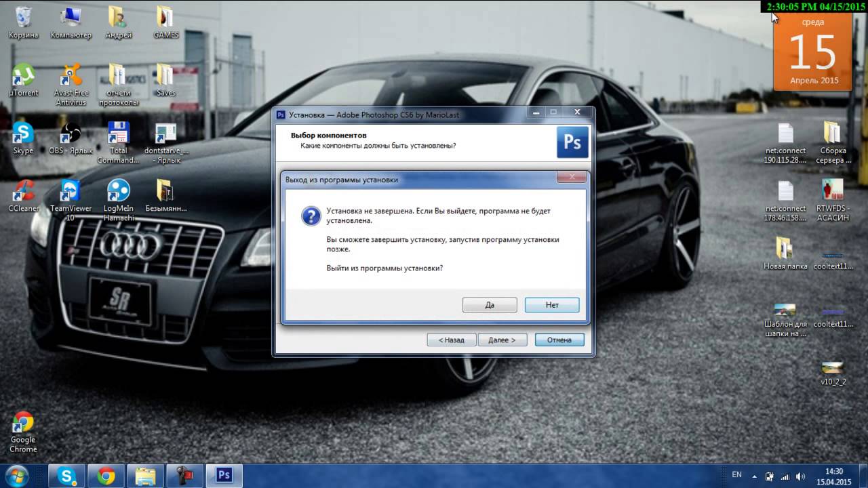Select the Безымянн... folder icon

165,196
